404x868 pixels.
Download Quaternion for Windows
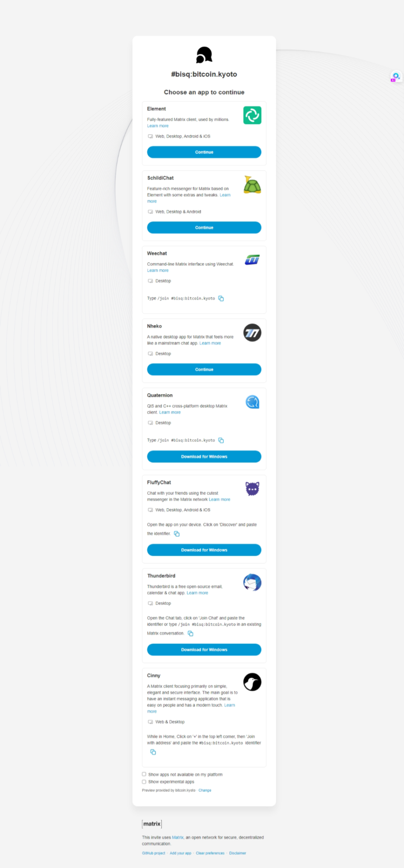click(204, 457)
